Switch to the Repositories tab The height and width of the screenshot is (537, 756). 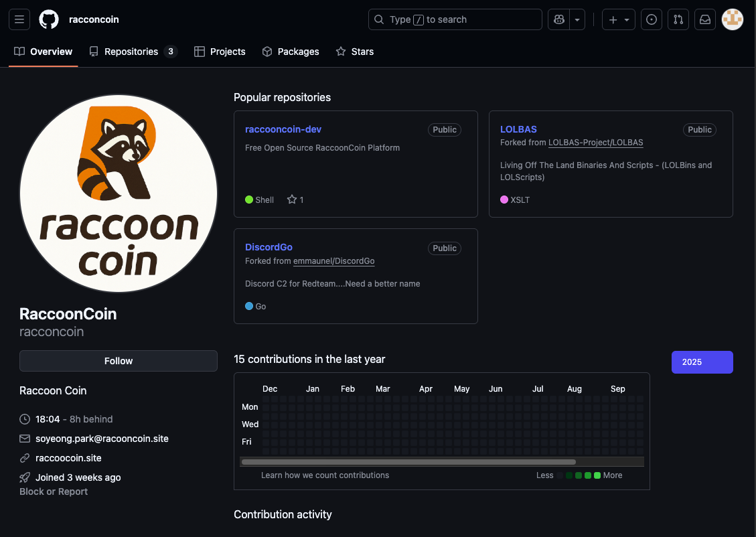(x=133, y=52)
